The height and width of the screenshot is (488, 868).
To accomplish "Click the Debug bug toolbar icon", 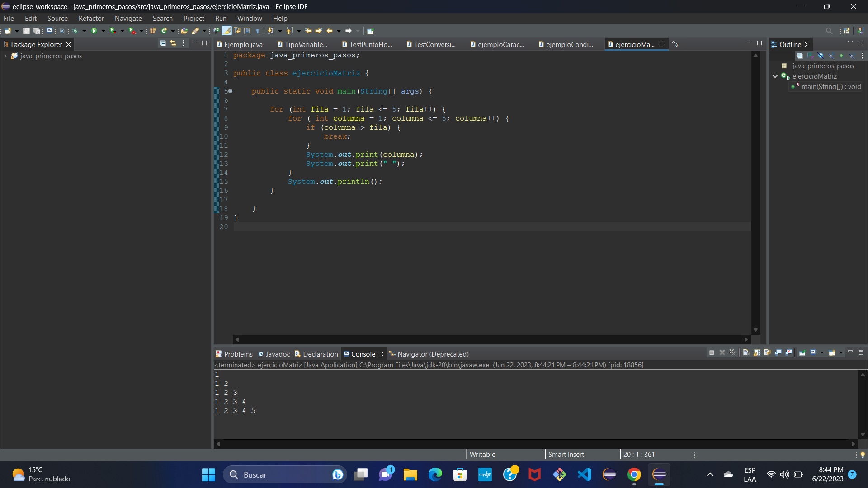I will click(x=75, y=31).
